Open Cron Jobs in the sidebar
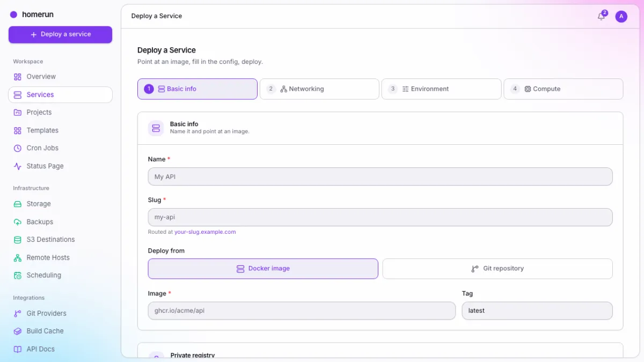 [60, 148]
